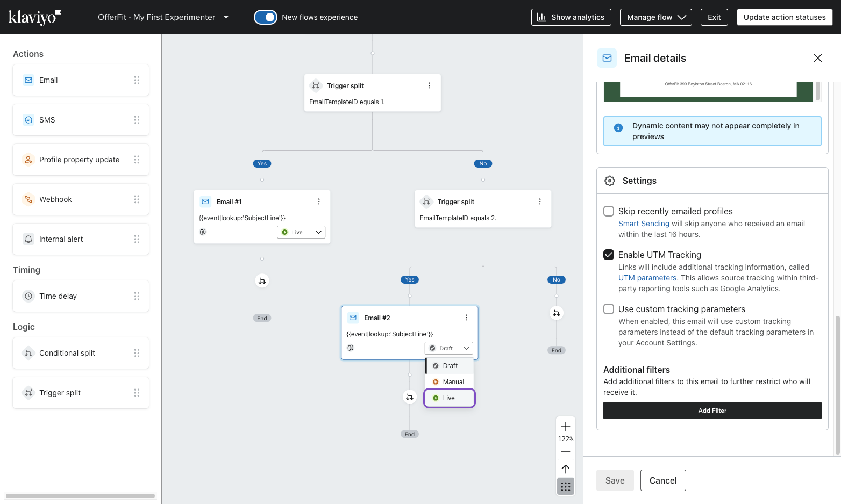Uncheck Enable UTM Tracking

[608, 254]
